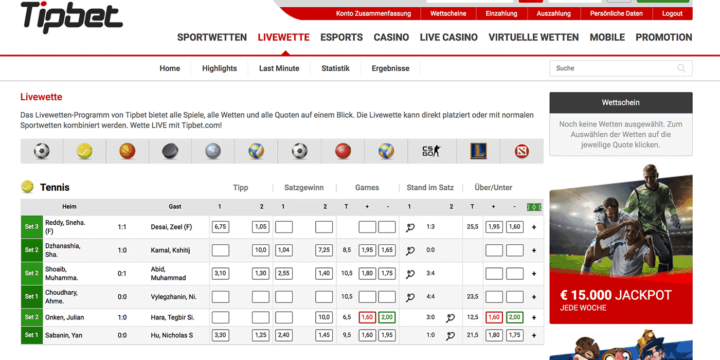The width and height of the screenshot is (720, 360).
Task: Select 1,45 Satzgewinn odds for Hu, Nicholas
Action: point(324,336)
